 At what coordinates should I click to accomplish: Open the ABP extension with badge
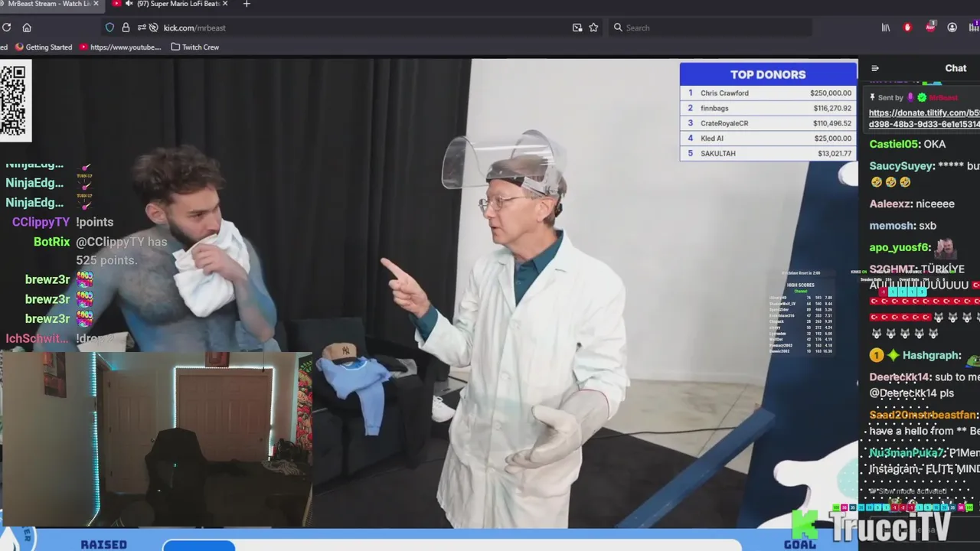click(930, 27)
